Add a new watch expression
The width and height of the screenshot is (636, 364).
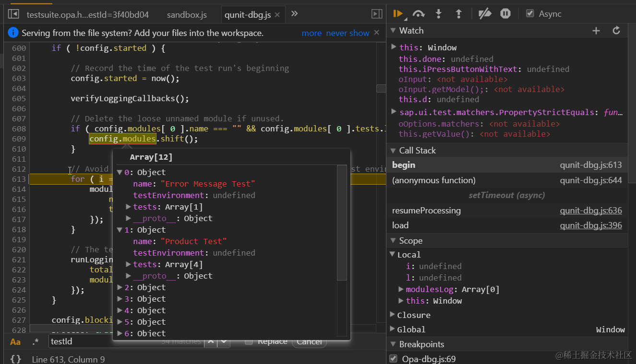[596, 31]
